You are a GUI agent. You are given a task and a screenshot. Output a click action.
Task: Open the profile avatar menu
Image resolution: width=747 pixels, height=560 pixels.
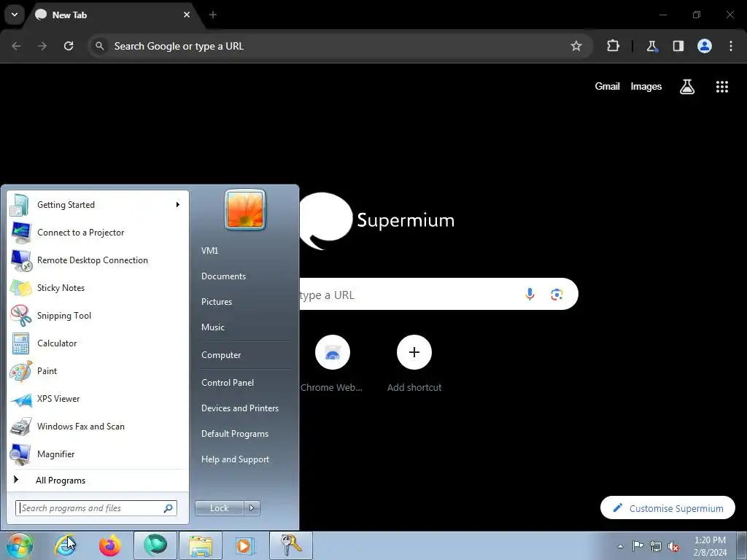(x=705, y=46)
